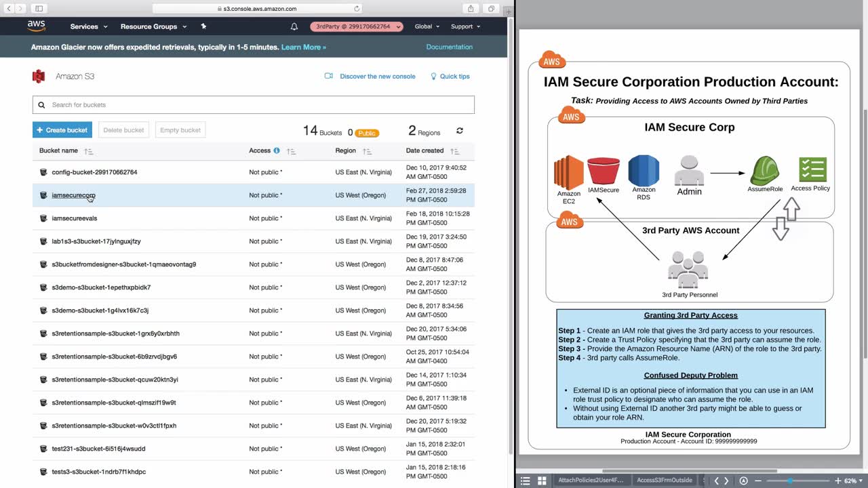Go to previous page in document viewer
Image resolution: width=868 pixels, height=488 pixels.
coord(716,481)
